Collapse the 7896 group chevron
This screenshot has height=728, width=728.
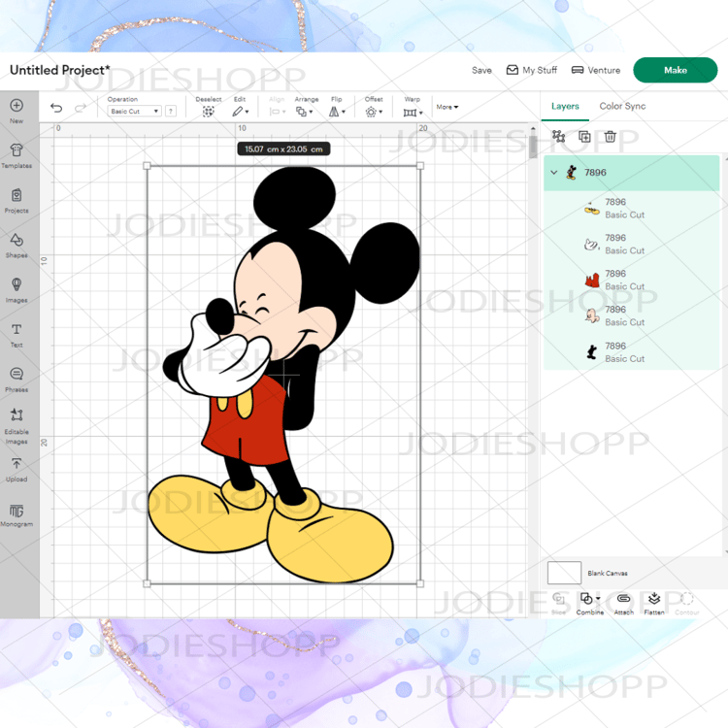(x=554, y=172)
